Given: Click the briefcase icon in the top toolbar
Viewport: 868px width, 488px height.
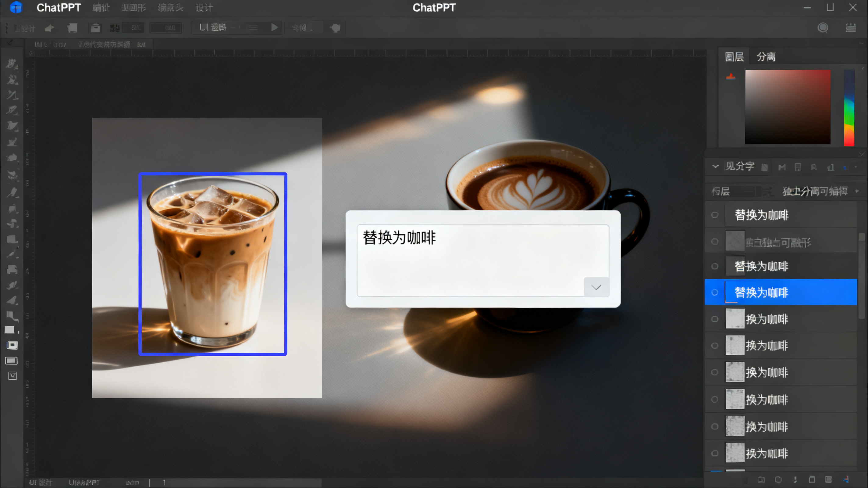Looking at the screenshot, I should (x=95, y=28).
